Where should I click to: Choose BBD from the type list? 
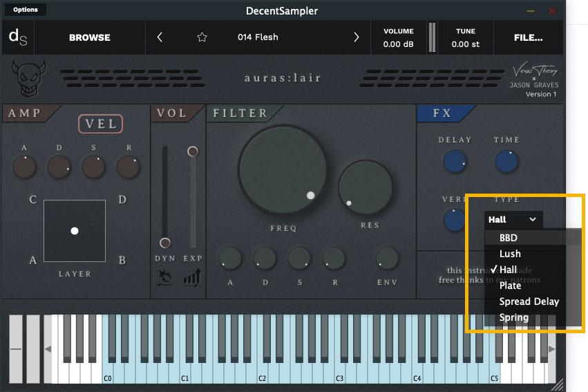tap(533, 238)
